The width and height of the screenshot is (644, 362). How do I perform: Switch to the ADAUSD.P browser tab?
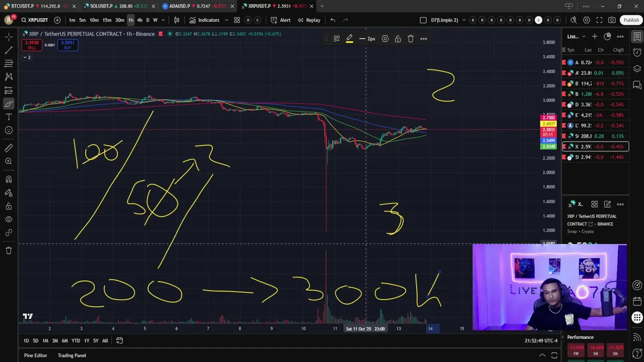198,6
